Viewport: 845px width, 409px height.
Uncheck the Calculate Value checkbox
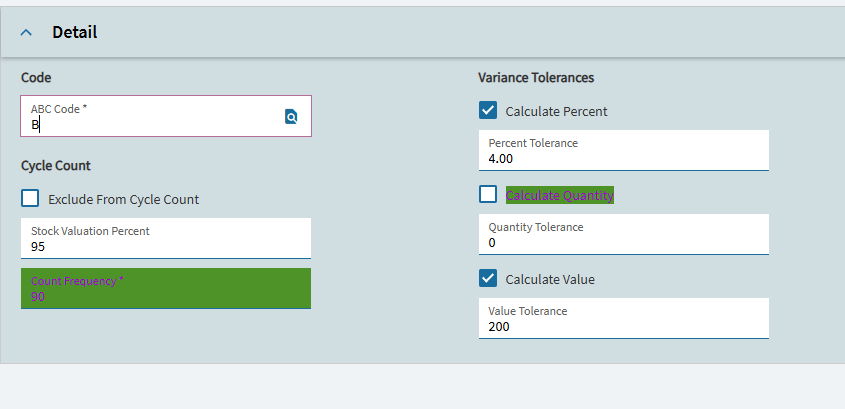point(488,278)
